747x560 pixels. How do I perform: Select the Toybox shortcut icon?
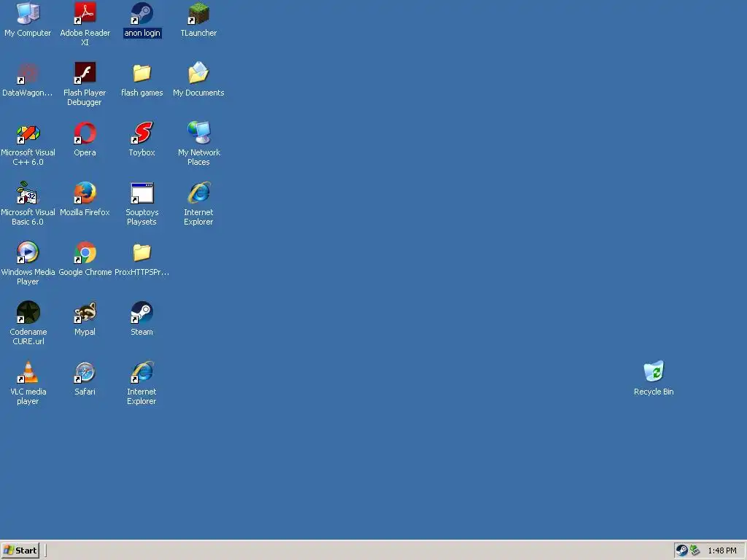(142, 133)
